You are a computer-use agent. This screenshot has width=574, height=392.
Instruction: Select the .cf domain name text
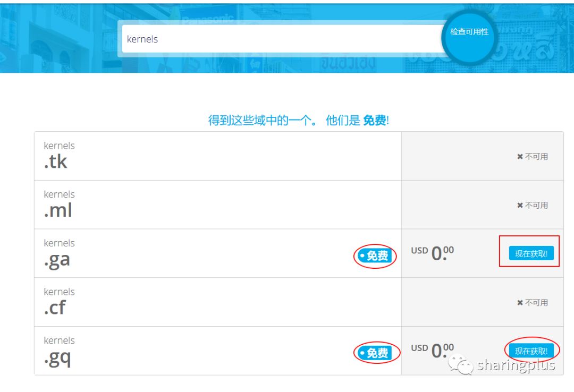tap(55, 308)
